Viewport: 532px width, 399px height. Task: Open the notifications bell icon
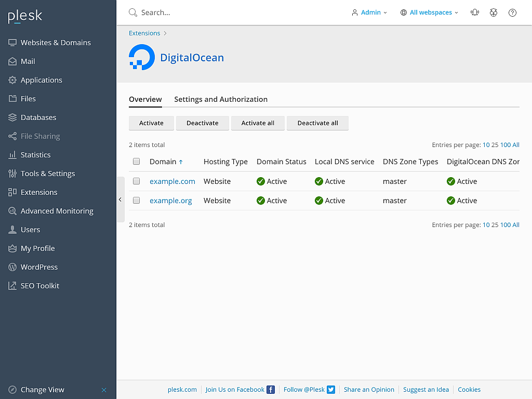[474, 12]
